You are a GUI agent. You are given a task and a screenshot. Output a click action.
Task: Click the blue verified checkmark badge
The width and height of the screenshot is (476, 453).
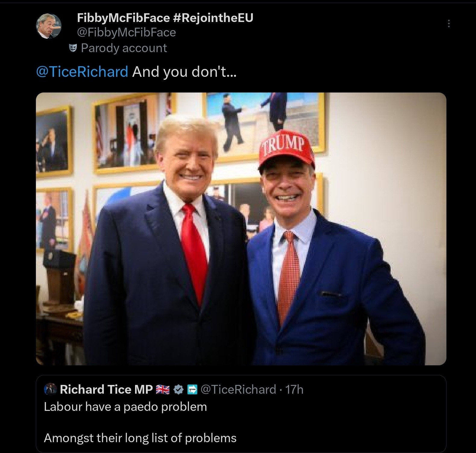179,389
